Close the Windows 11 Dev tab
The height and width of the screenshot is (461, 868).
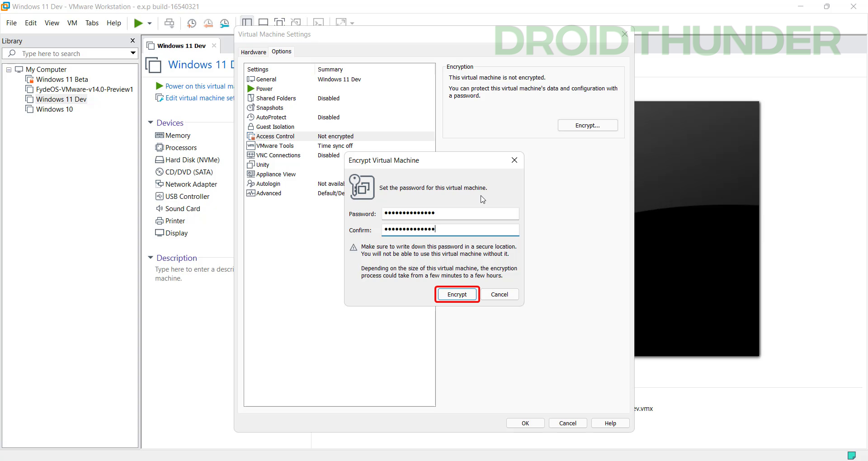(214, 46)
